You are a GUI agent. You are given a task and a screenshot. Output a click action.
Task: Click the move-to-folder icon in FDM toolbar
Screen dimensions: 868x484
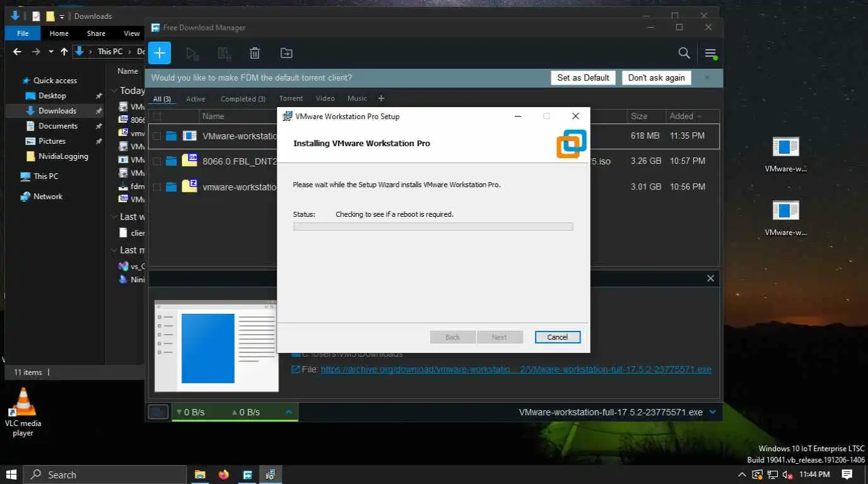click(x=286, y=54)
